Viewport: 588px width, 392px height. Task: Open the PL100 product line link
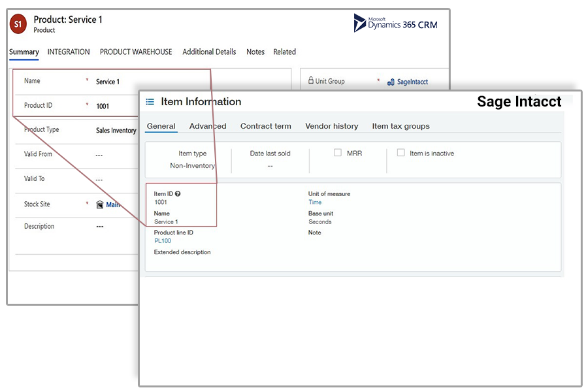coord(163,241)
